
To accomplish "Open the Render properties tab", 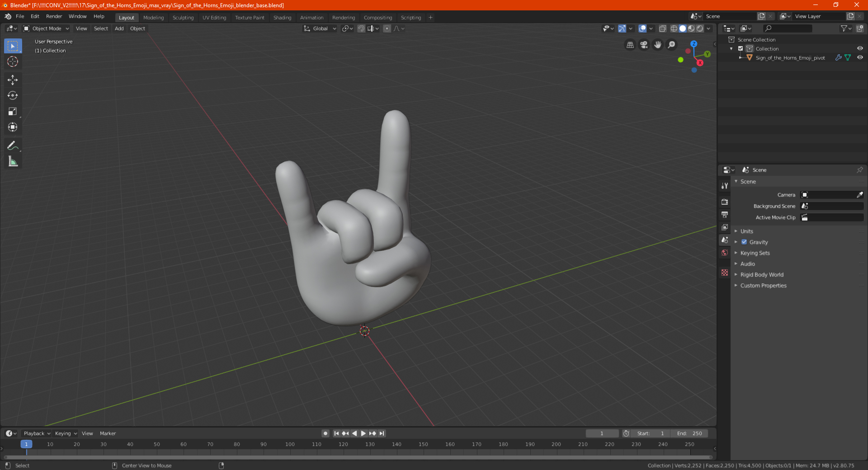I will point(725,202).
